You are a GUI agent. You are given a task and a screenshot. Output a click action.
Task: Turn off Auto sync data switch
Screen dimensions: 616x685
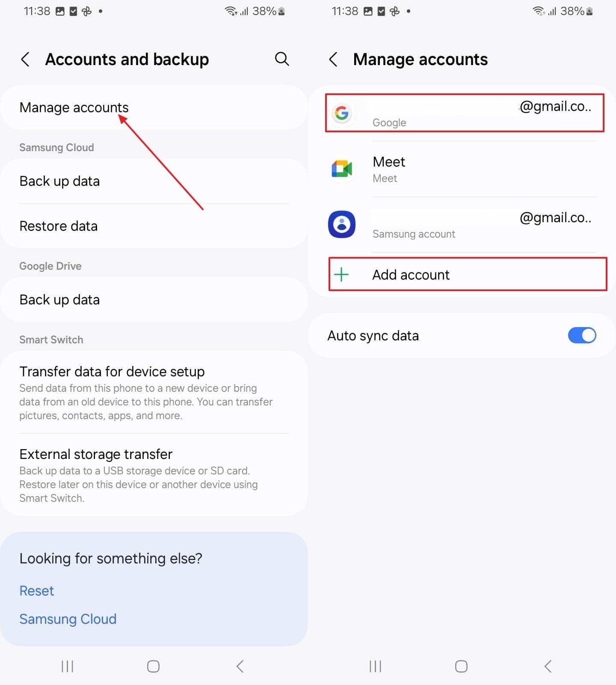582,336
